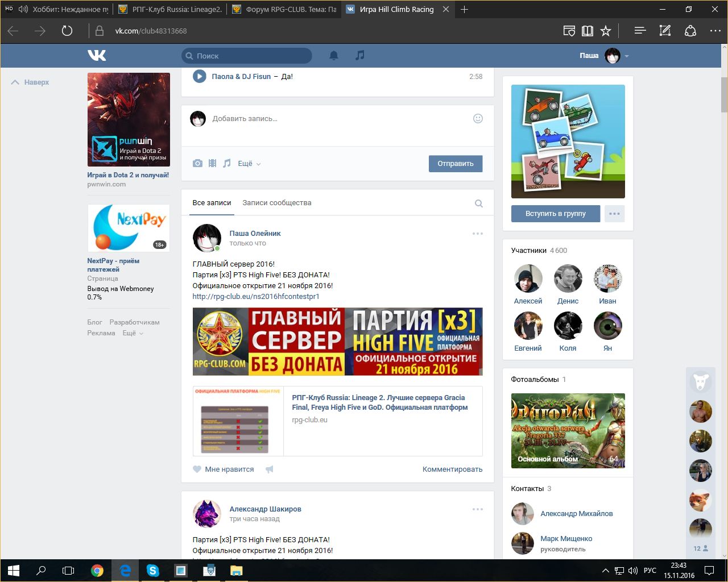Viewport: 728px width, 582px height.
Task: Open Skype from the taskbar
Action: point(153,570)
